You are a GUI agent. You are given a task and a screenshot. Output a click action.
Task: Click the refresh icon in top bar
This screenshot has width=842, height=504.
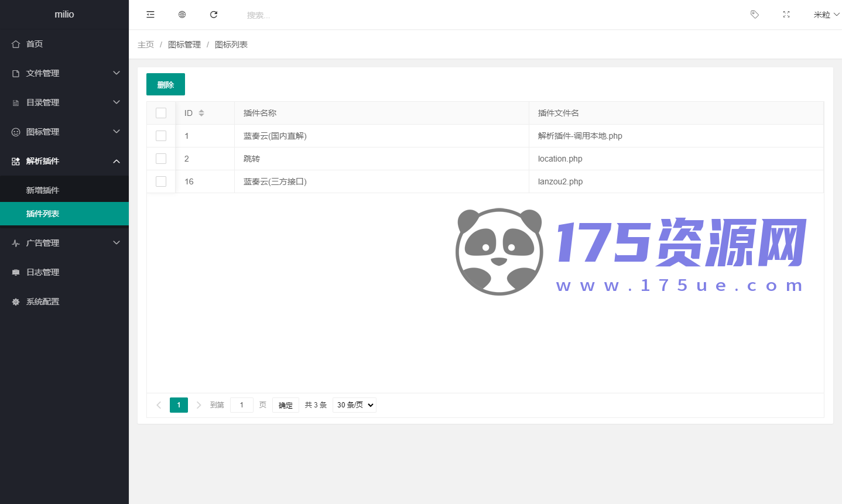point(214,15)
